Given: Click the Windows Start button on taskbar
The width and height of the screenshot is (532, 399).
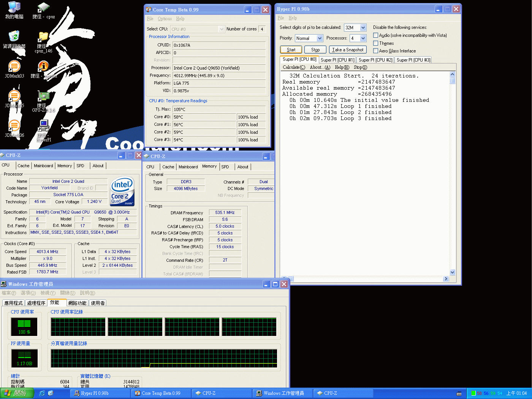Looking at the screenshot, I should pyautogui.click(x=17, y=393).
